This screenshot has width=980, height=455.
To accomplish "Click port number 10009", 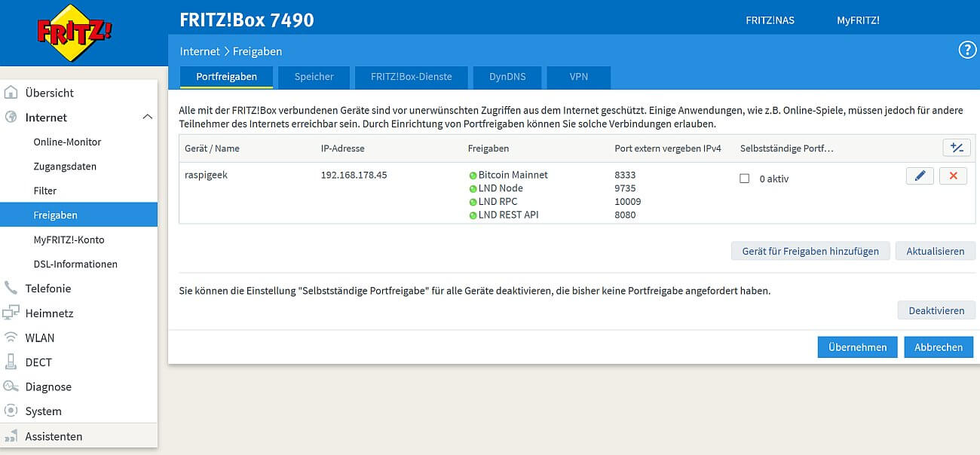I will 628,202.
